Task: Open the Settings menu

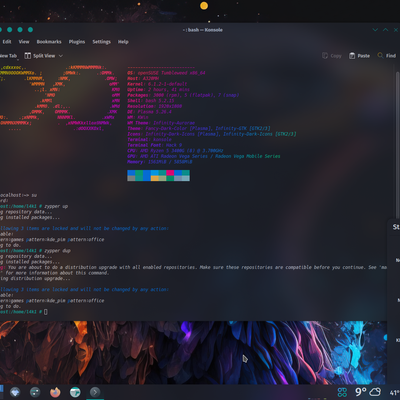Action: (x=101, y=42)
